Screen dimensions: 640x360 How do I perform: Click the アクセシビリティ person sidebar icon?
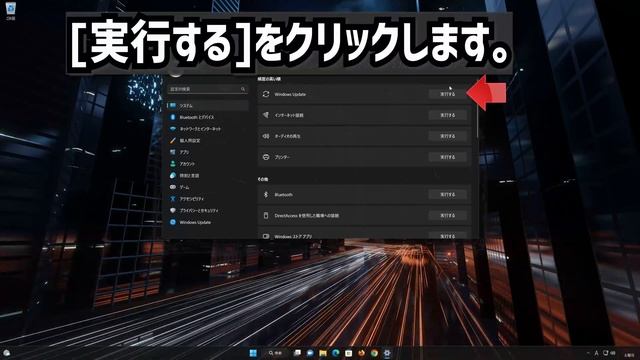click(x=173, y=199)
